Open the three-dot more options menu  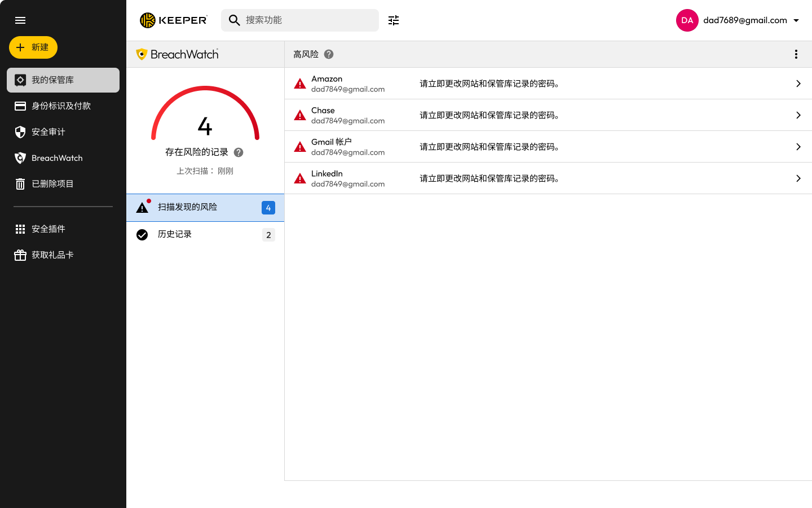(x=796, y=54)
